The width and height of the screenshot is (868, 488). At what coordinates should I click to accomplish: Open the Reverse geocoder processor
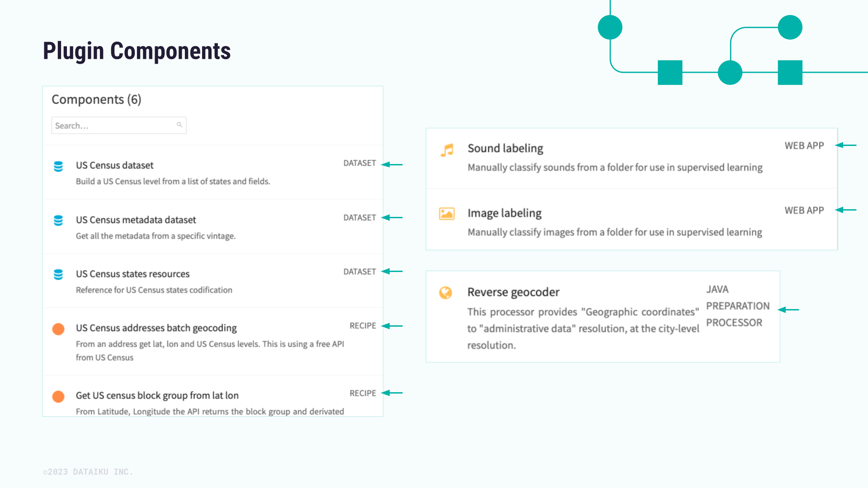click(514, 292)
